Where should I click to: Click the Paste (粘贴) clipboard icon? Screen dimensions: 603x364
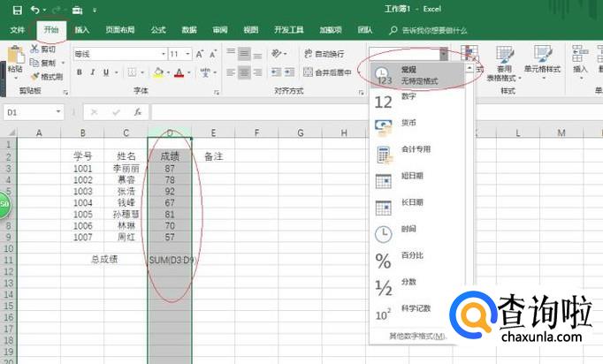coord(14,58)
